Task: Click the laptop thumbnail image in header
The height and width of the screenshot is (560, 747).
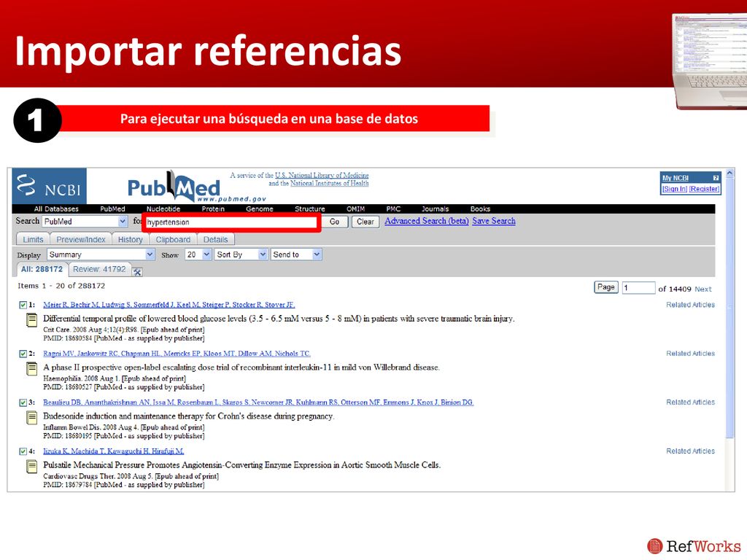Action: [710, 61]
